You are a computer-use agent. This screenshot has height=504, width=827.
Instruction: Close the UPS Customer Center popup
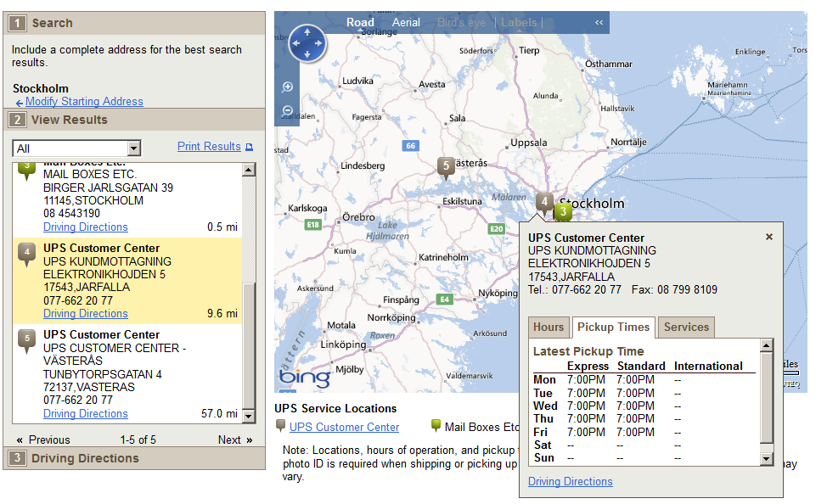point(769,237)
